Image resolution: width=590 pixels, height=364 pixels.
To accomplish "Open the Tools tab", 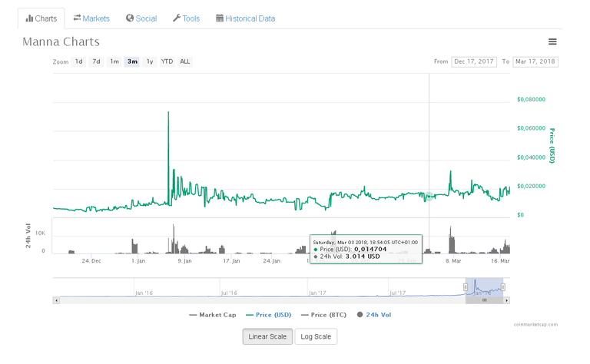I will tap(186, 18).
